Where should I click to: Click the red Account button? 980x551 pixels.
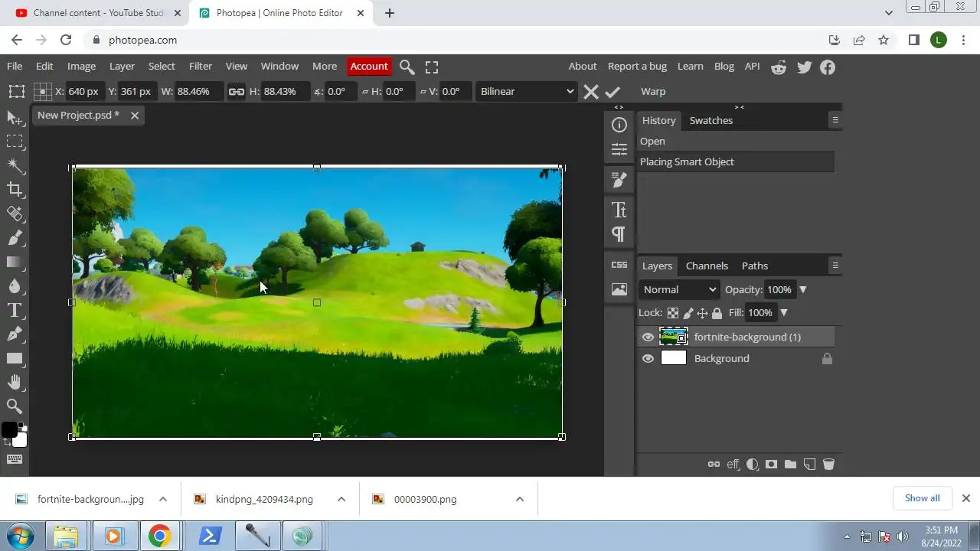pyautogui.click(x=369, y=67)
